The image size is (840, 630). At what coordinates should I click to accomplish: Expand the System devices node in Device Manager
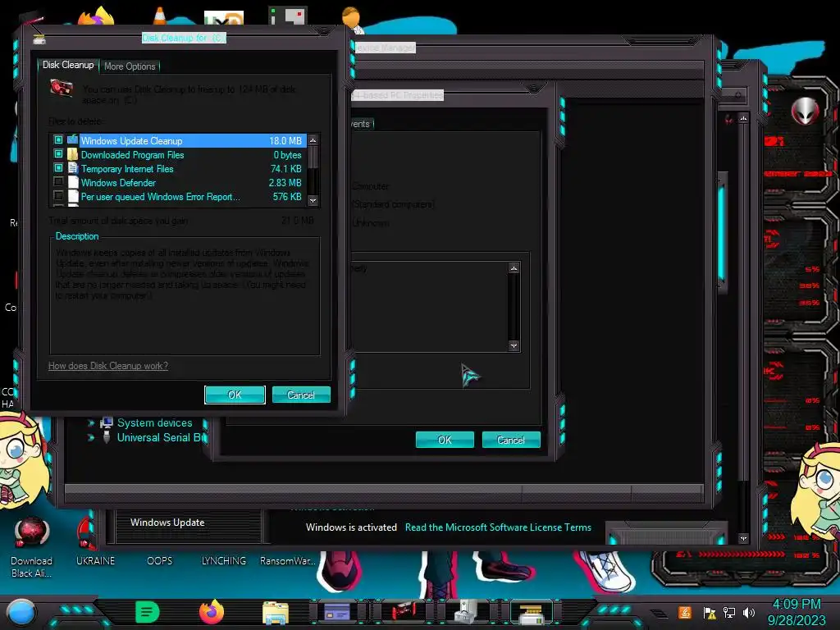point(91,423)
